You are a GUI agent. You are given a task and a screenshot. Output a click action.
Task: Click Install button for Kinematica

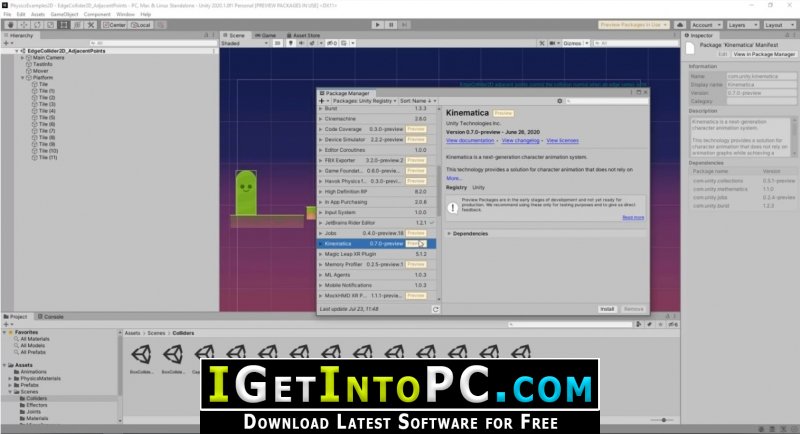(x=607, y=309)
